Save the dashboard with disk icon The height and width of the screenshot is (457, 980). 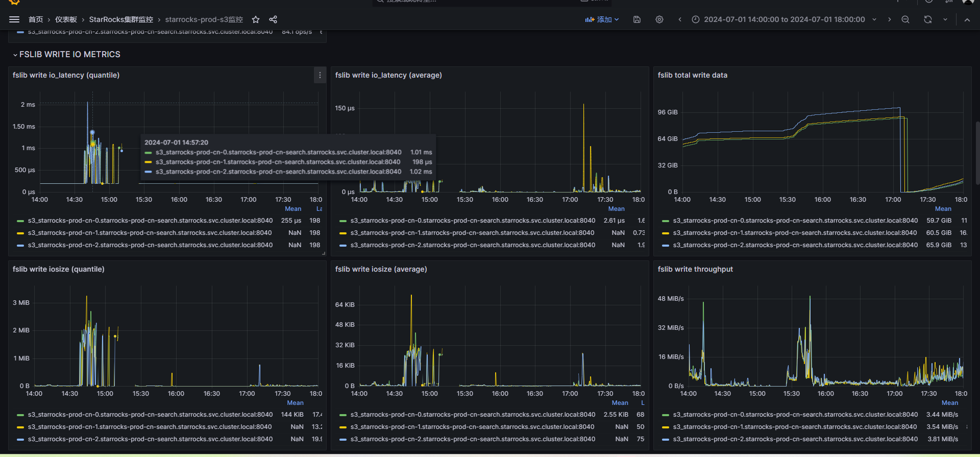[x=637, y=19]
